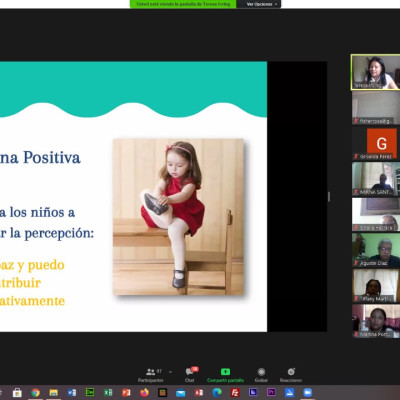400x400 pixels.
Task: Select Agustin Diaz video tile
Action: [x=376, y=250]
